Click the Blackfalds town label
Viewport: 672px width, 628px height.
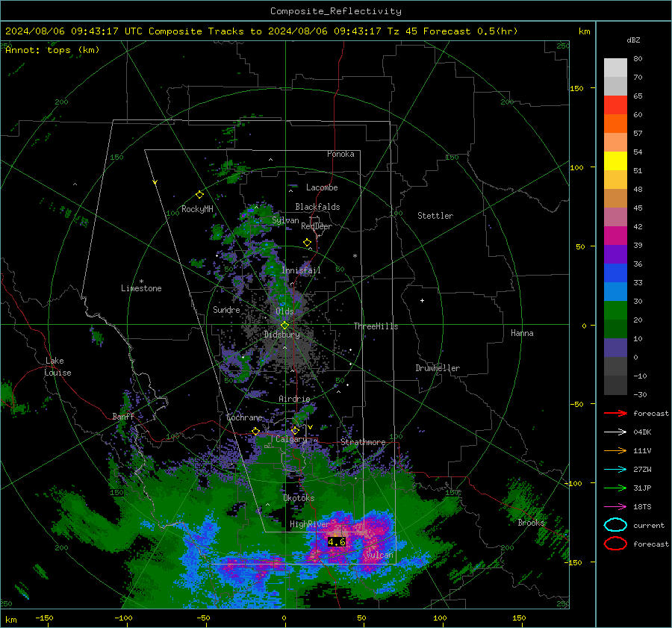pos(317,207)
